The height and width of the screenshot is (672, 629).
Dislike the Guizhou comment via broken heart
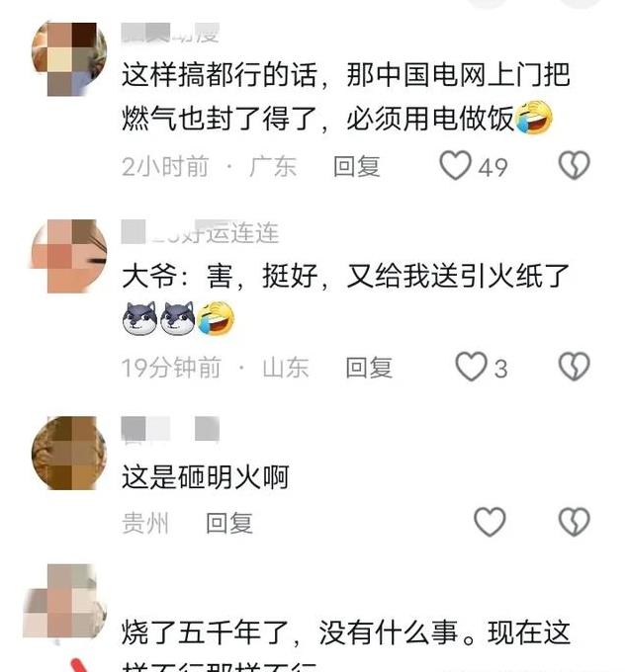[x=575, y=522]
